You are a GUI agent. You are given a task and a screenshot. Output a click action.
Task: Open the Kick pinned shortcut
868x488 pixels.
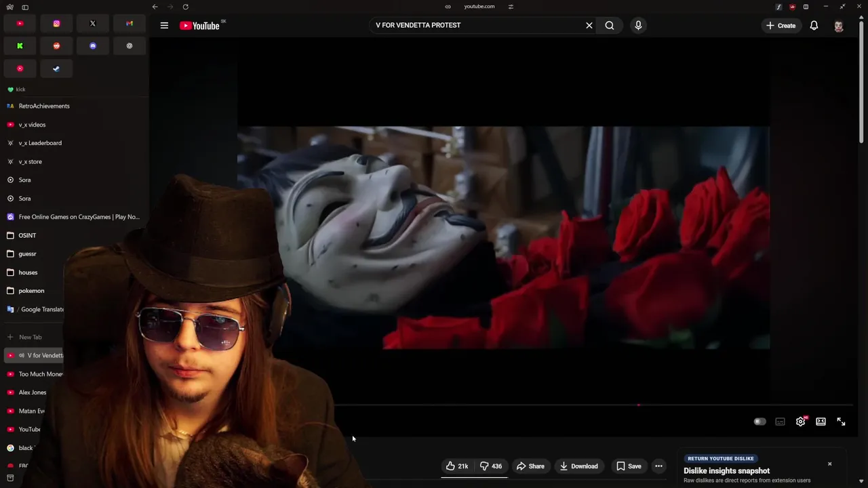pyautogui.click(x=20, y=46)
